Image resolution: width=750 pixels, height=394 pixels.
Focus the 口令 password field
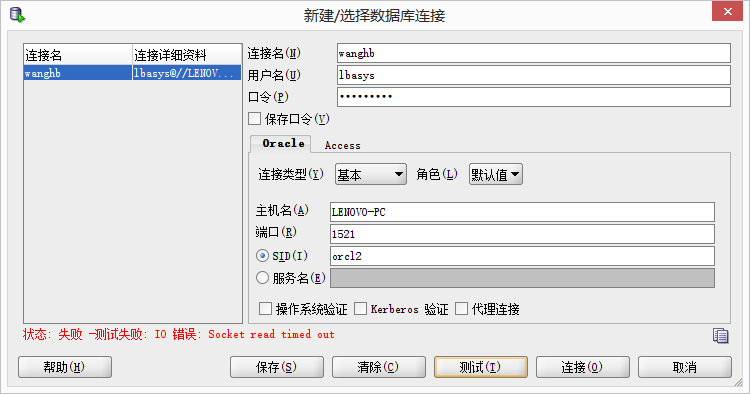(x=534, y=97)
